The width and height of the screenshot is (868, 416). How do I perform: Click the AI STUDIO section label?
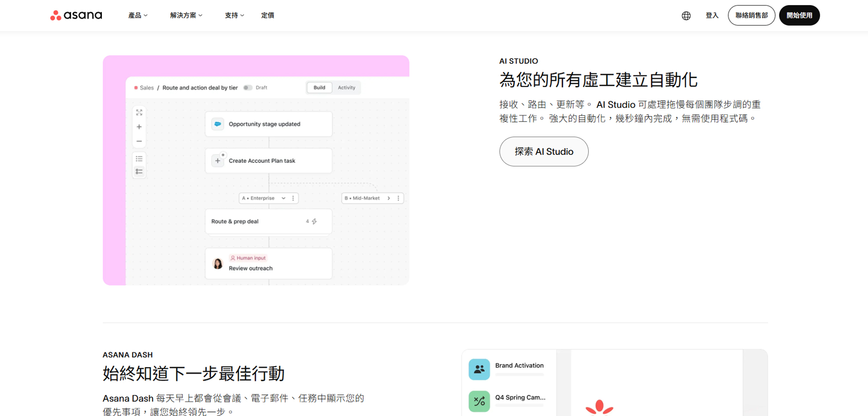coord(519,61)
